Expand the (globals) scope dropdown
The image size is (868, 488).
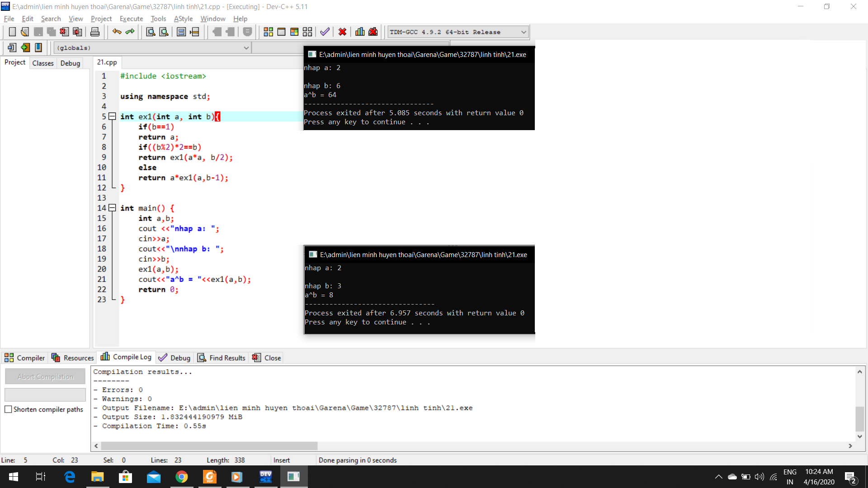[x=246, y=48]
